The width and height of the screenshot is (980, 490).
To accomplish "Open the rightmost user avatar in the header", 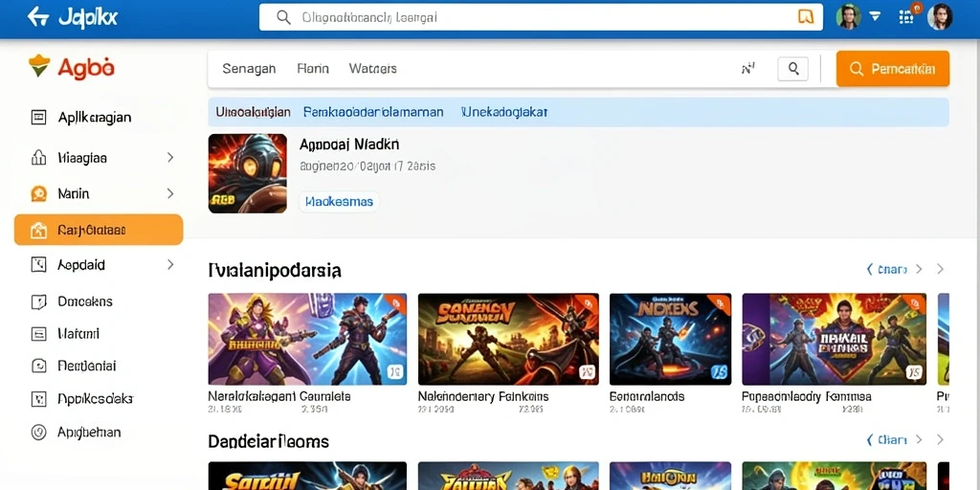I will pos(940,17).
